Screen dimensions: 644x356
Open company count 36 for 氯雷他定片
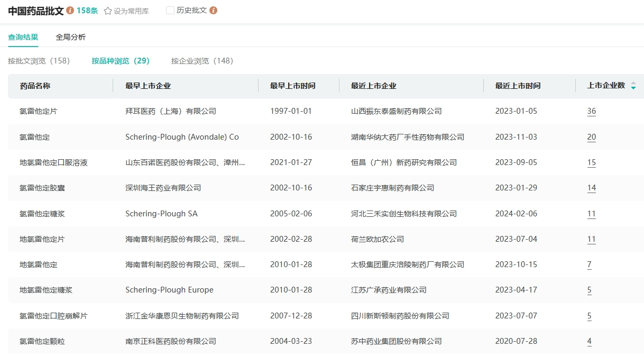click(591, 111)
